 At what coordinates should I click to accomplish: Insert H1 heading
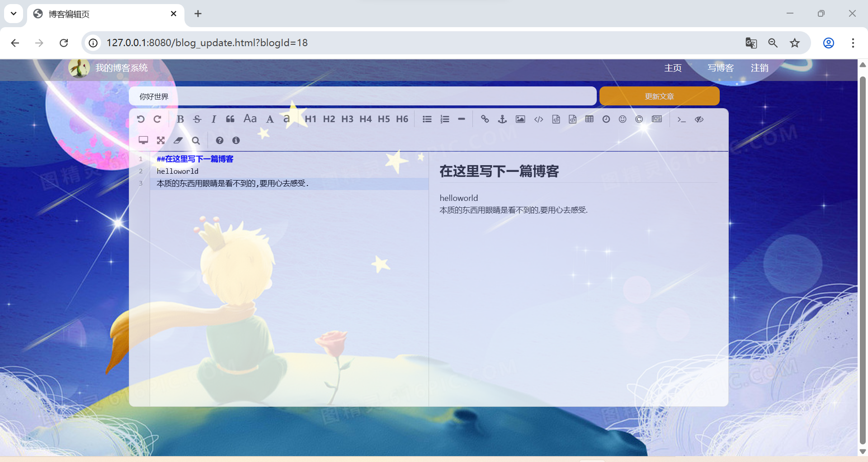coord(311,119)
